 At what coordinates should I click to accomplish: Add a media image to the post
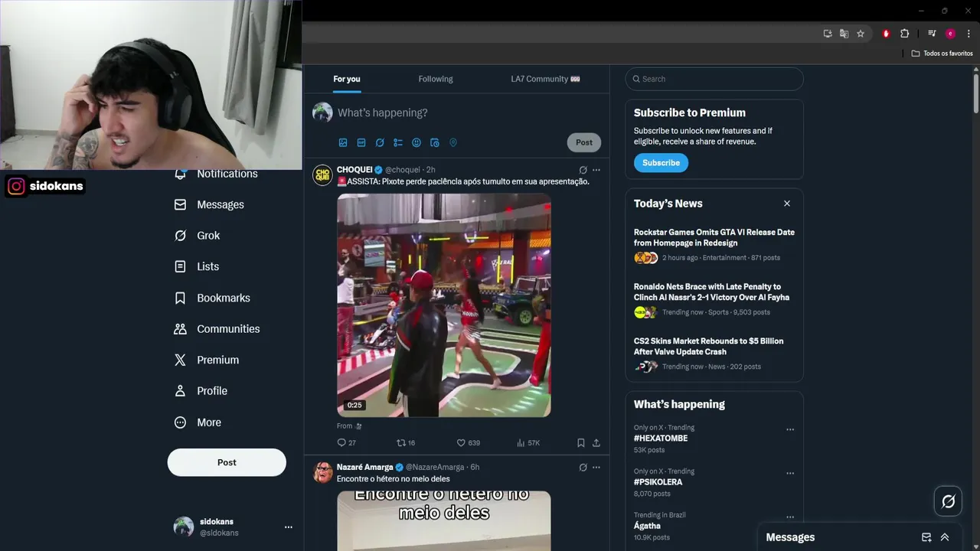pos(343,142)
